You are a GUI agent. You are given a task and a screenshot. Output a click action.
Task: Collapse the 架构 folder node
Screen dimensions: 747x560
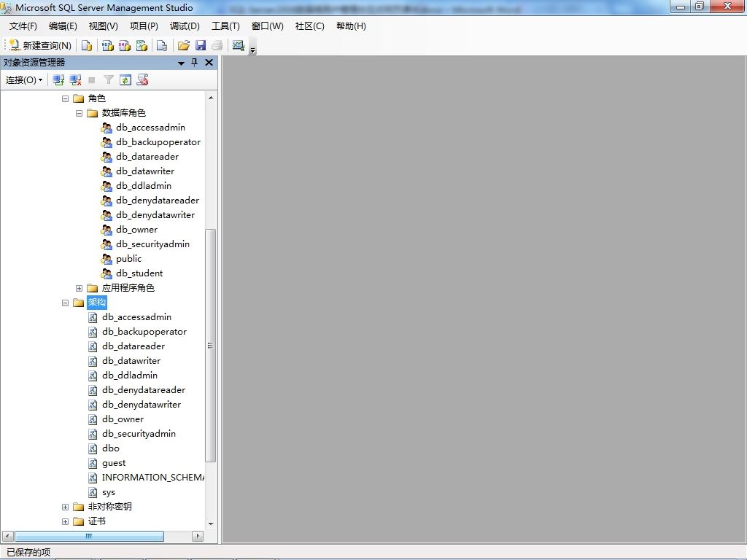coord(65,303)
